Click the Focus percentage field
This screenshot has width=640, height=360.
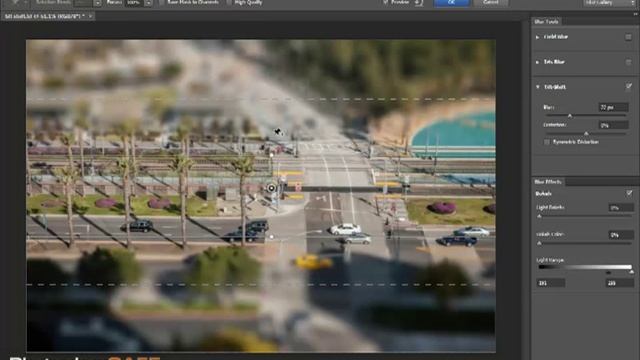(134, 2)
